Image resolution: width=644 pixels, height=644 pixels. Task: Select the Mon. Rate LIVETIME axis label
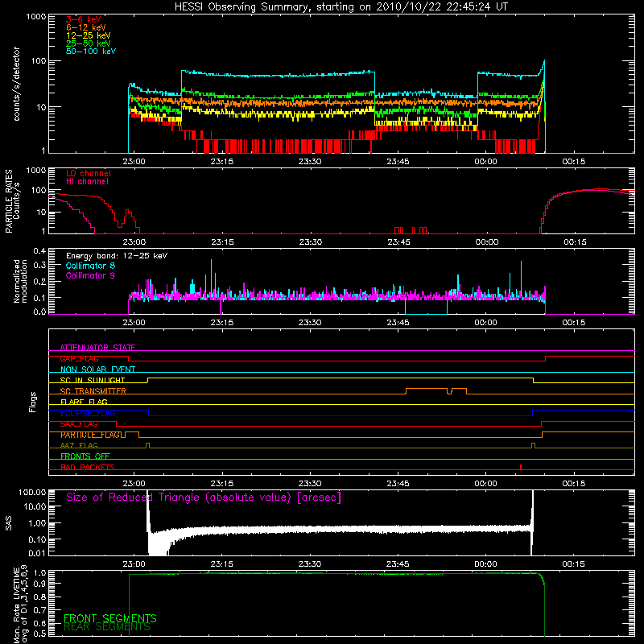coord(16,605)
